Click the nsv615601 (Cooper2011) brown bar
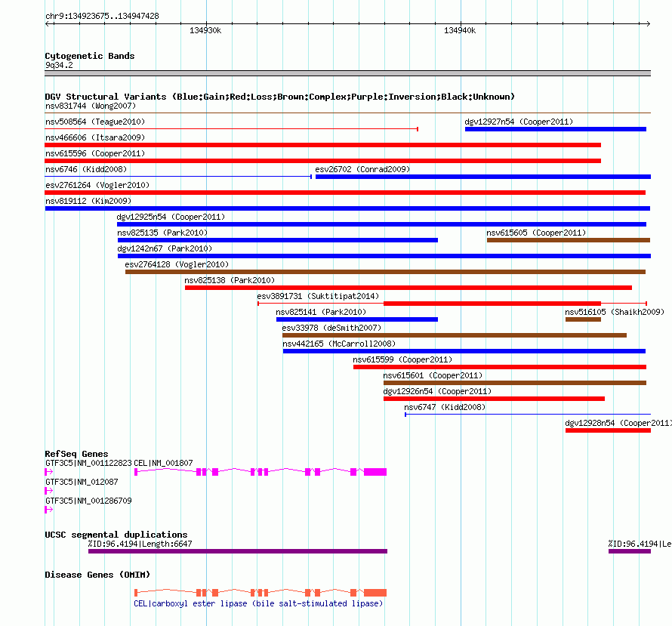 click(515, 383)
